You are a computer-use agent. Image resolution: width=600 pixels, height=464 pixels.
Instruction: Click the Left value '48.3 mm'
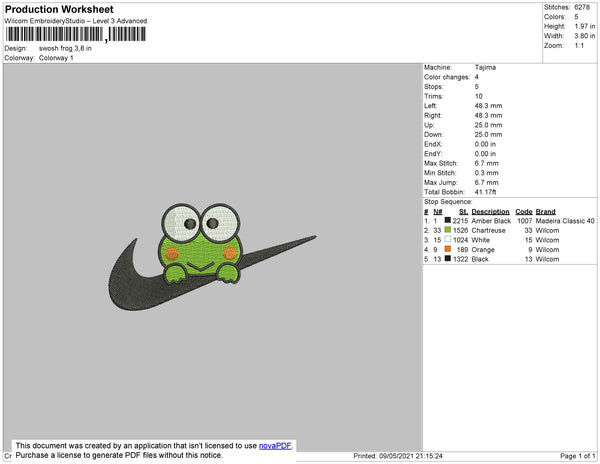coord(488,106)
